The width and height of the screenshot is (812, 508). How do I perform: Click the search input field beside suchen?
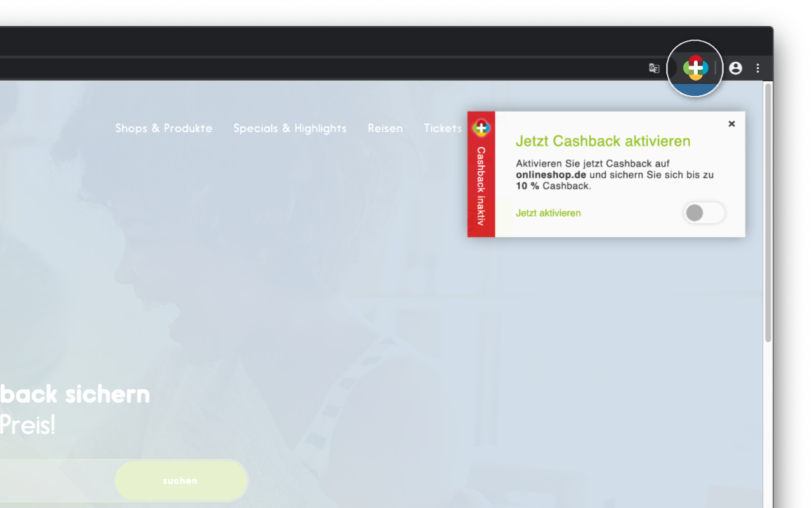point(57,481)
